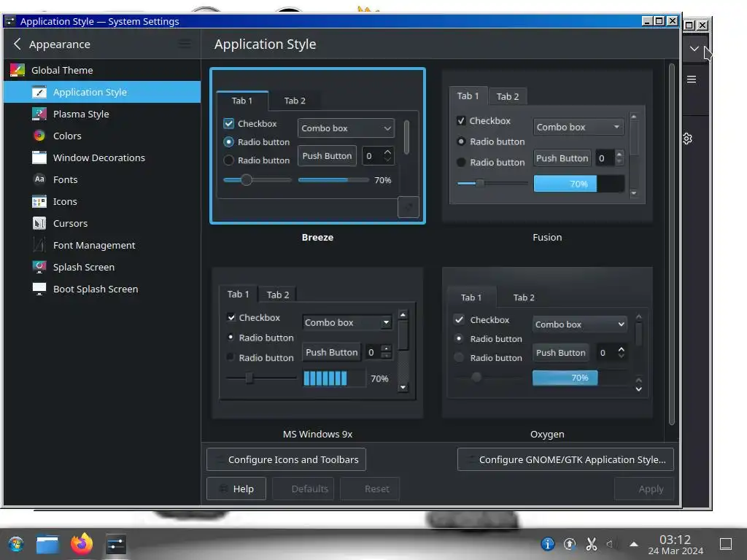Open the Font Management icon
This screenshot has width=747, height=560.
pos(39,245)
